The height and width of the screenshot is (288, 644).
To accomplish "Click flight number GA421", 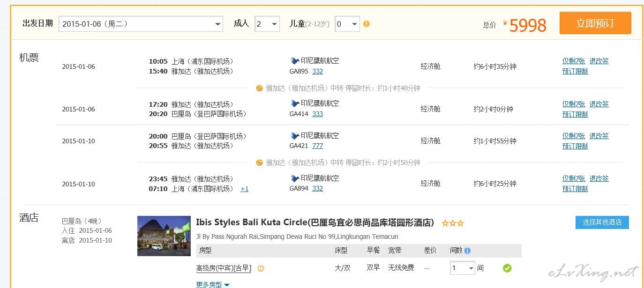I will coord(299,146).
